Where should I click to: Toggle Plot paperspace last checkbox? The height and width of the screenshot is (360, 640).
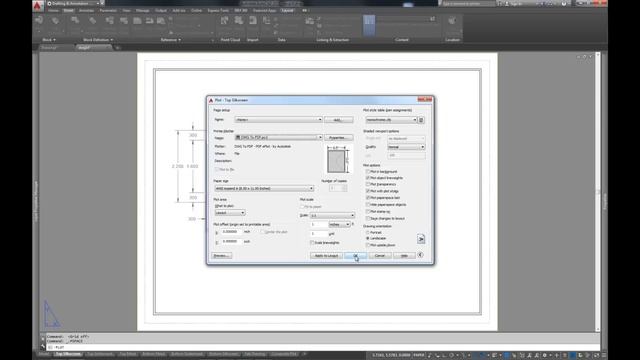tap(368, 198)
